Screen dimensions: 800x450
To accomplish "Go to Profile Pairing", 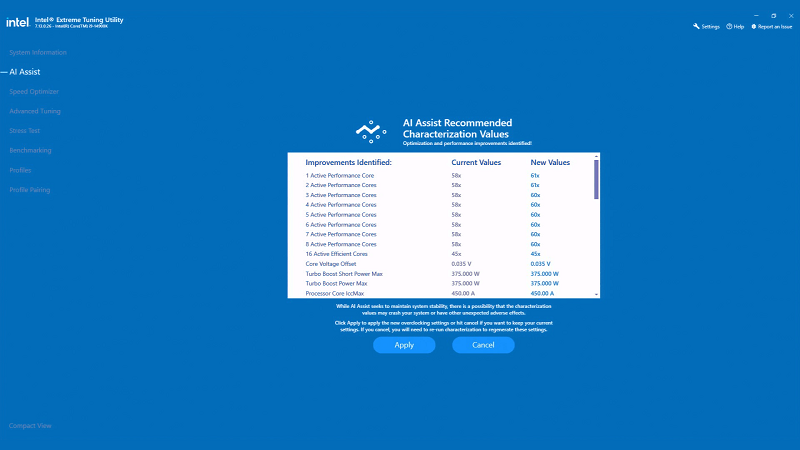I will click(x=30, y=190).
